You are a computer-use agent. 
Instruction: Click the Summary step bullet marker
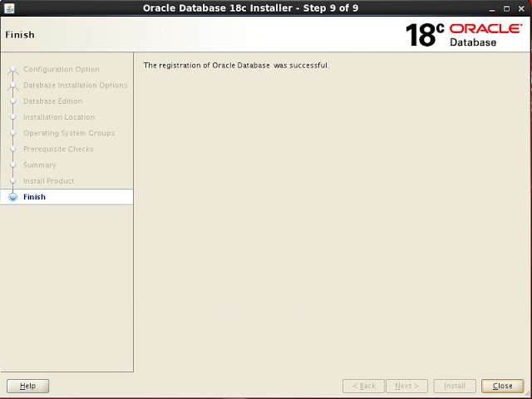tap(12, 165)
